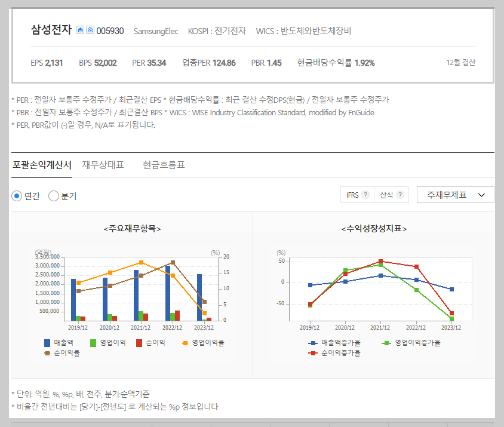The image size is (504, 427).
Task: Click the 12월 결산 label
Action: point(460,62)
